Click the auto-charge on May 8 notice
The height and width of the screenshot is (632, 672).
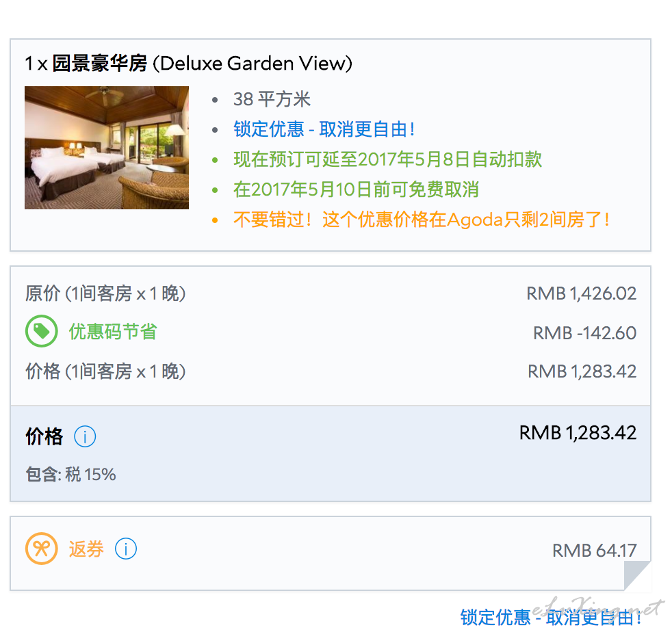tap(387, 159)
